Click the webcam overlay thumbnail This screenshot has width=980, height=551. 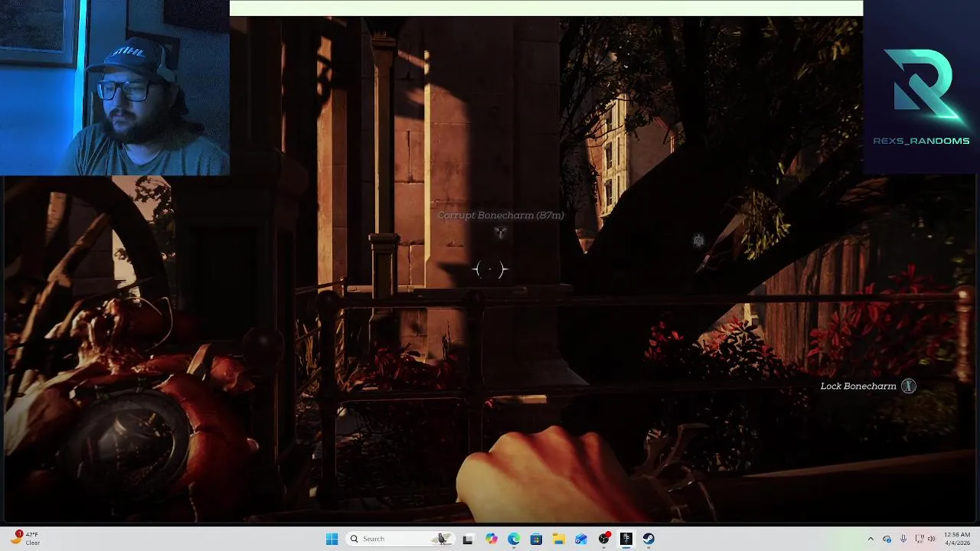pos(115,88)
